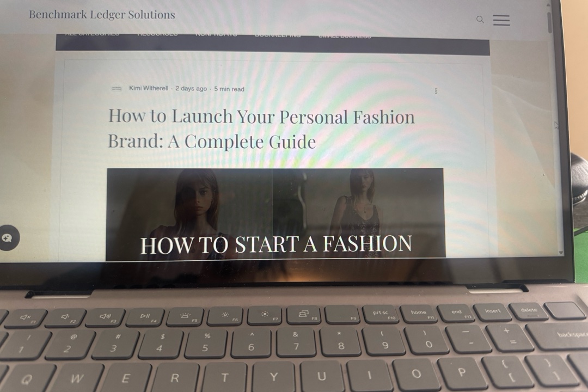
Task: Open the chat widget bubble
Action: [x=8, y=238]
